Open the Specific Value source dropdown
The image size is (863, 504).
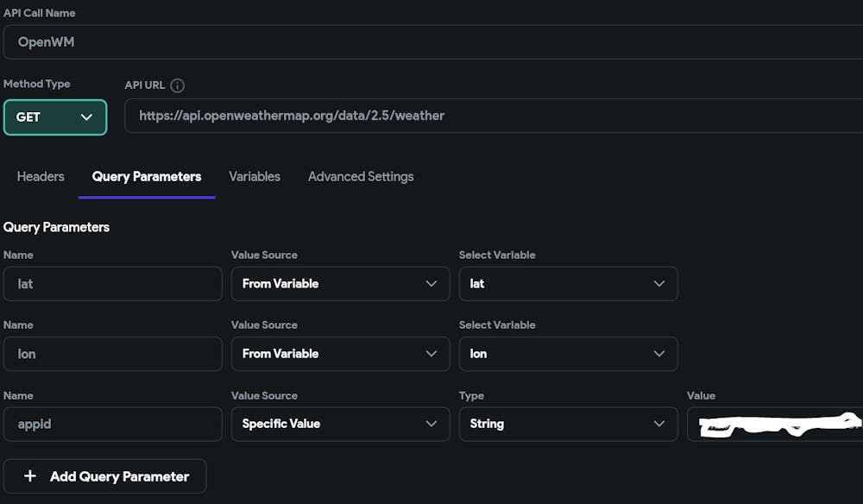pyautogui.click(x=340, y=424)
